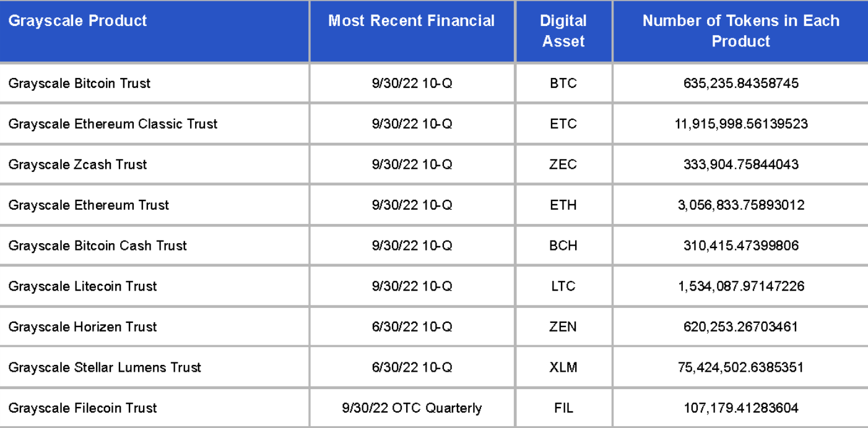This screenshot has height=428, width=868.
Task: Click the 9/30/22 OTC Quarterly cell
Action: (x=412, y=408)
